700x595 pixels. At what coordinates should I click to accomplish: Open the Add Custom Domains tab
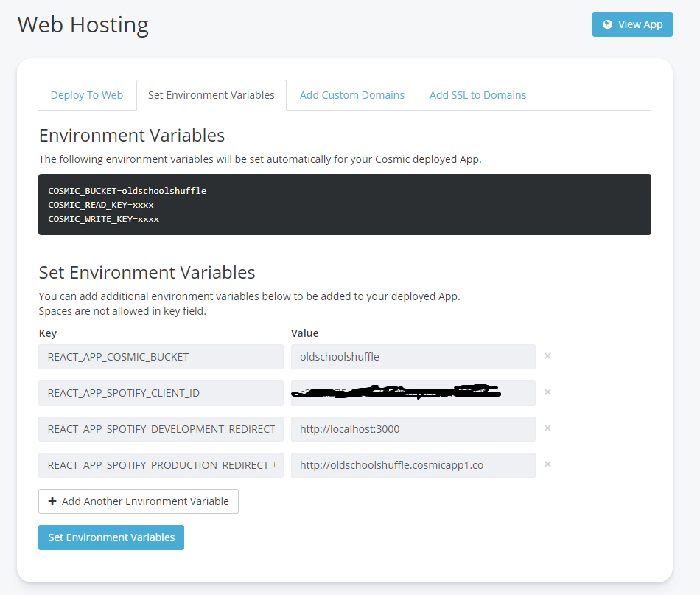pyautogui.click(x=352, y=95)
